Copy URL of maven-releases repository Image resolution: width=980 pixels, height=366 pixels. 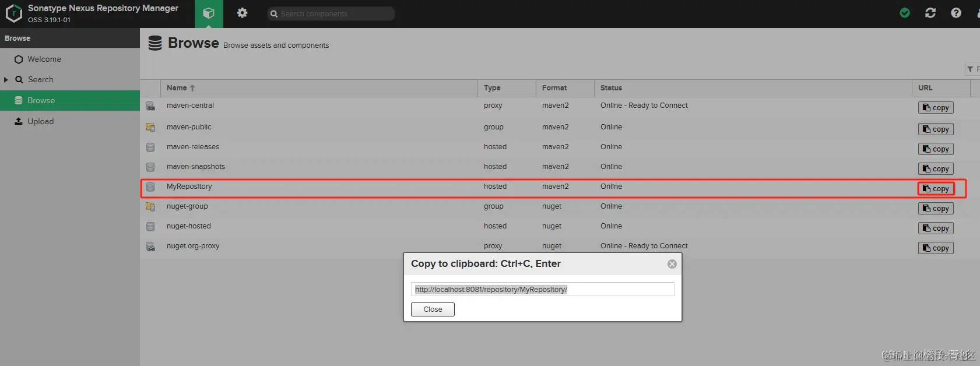[x=936, y=149]
